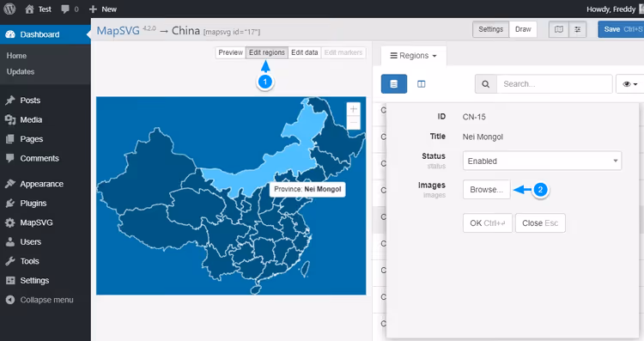Select the Edit data tab
644x341 pixels.
tap(304, 52)
